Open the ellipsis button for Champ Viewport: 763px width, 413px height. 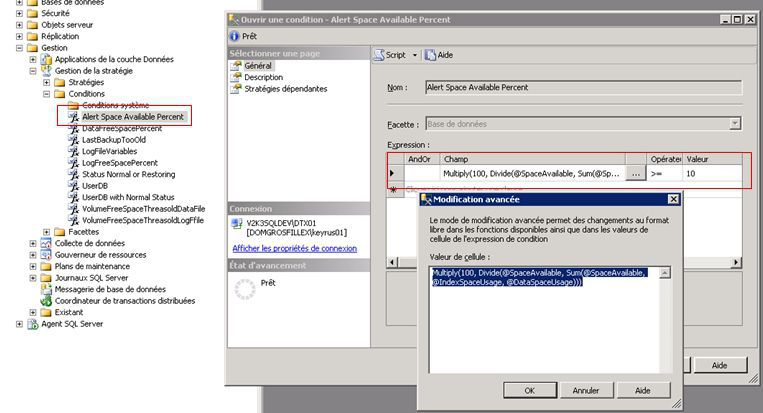(x=636, y=174)
